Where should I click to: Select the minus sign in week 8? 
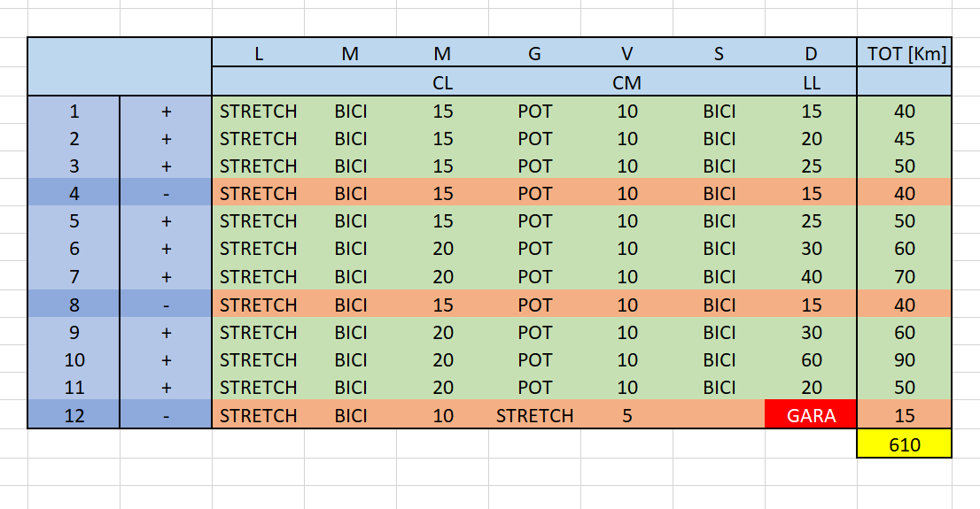[166, 305]
